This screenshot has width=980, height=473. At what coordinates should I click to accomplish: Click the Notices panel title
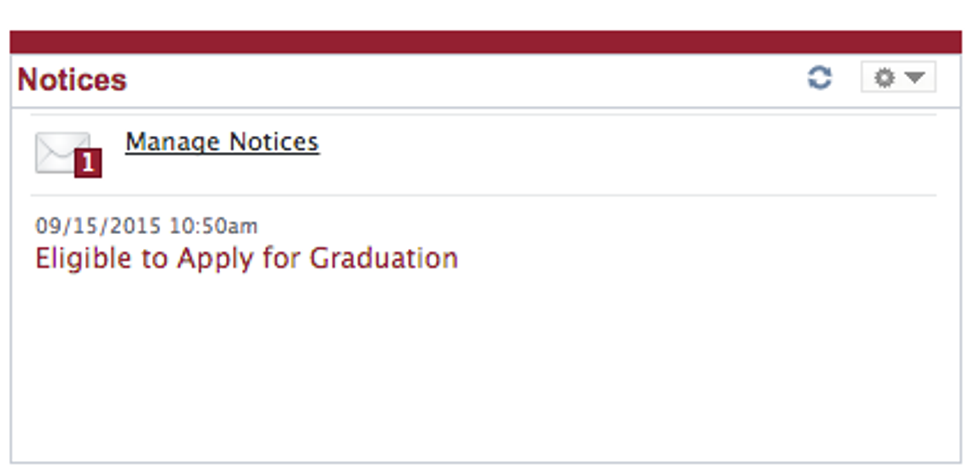click(x=72, y=80)
